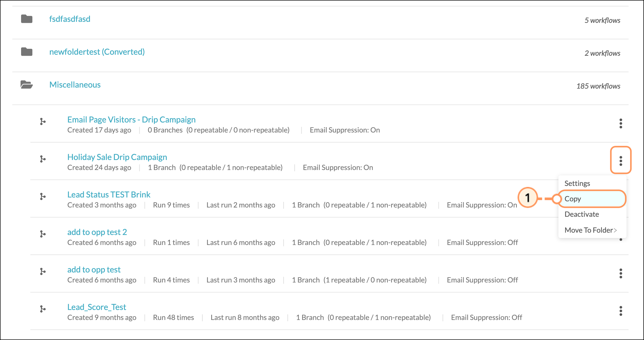The height and width of the screenshot is (340, 644).
Task: Click the '2 workflows' count text
Action: [602, 53]
